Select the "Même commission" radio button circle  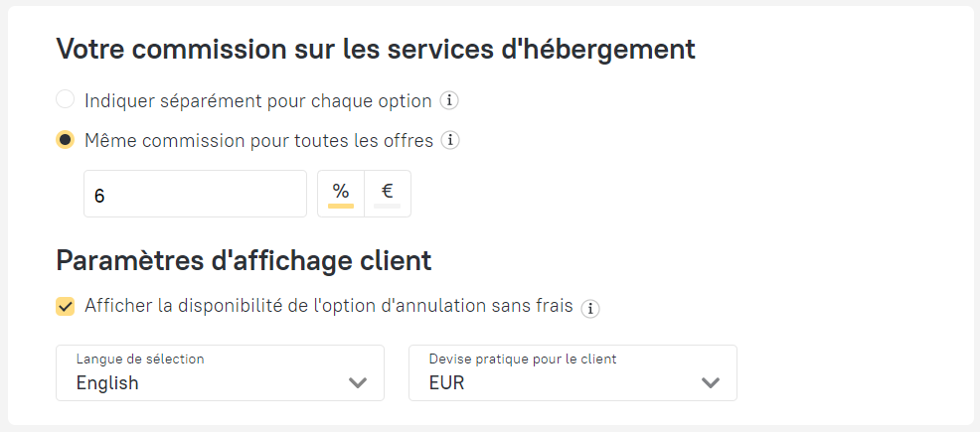tap(66, 141)
